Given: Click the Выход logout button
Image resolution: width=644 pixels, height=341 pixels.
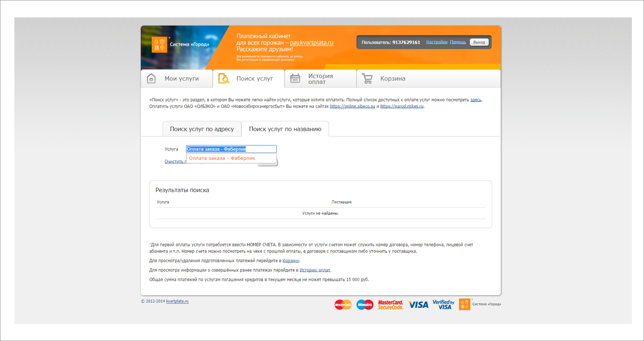Looking at the screenshot, I should coord(479,42).
